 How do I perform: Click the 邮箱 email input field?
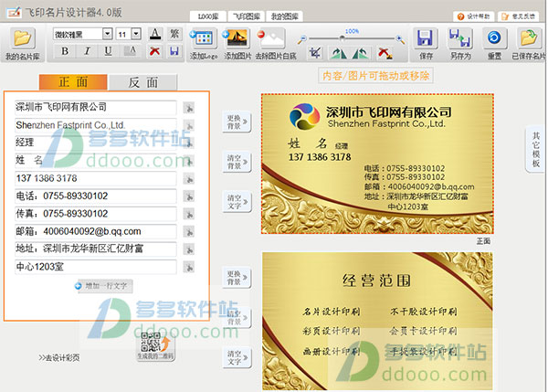coord(95,231)
